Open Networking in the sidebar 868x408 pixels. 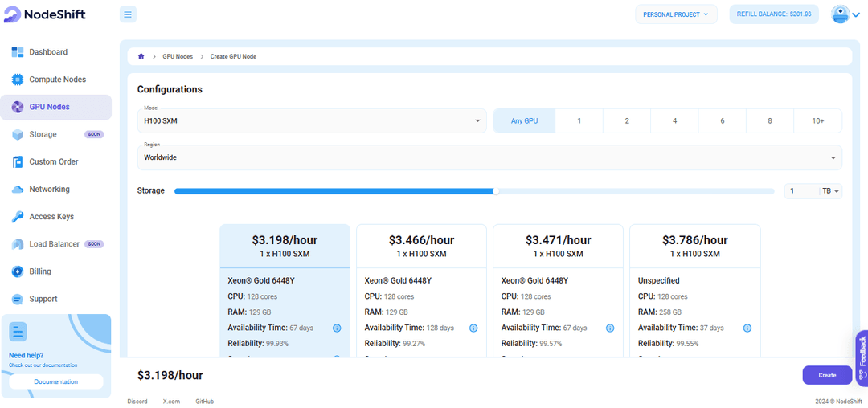pos(55,189)
